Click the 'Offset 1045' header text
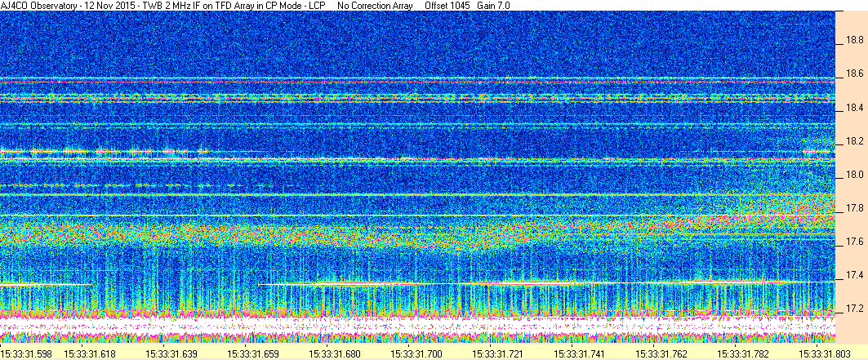The height and width of the screenshot is (360, 868). pos(447,5)
